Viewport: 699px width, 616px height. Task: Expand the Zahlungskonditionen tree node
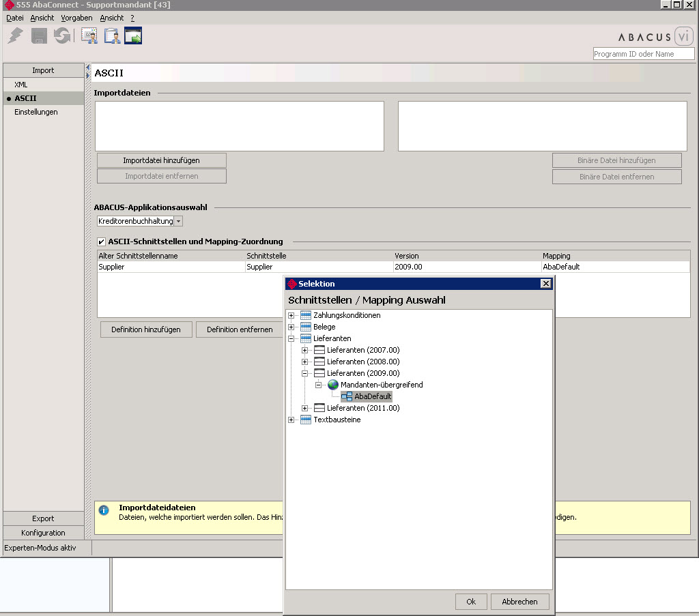pyautogui.click(x=291, y=315)
